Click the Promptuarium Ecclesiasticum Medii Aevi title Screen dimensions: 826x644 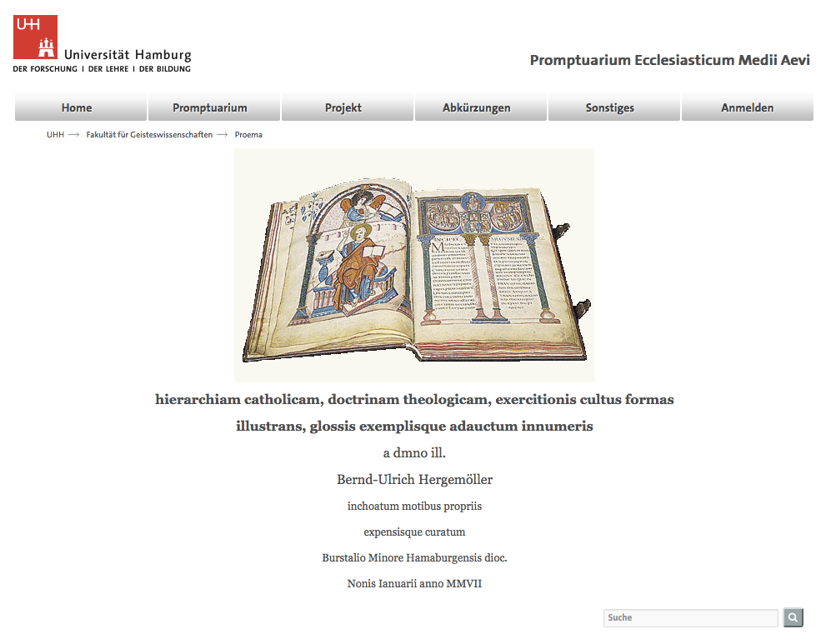coord(669,60)
